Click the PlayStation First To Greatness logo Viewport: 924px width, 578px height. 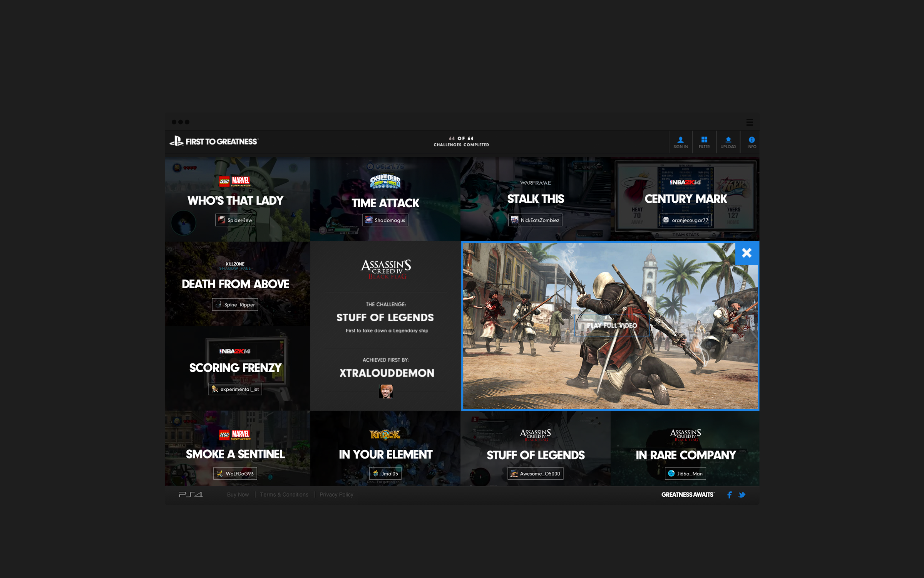pos(214,141)
